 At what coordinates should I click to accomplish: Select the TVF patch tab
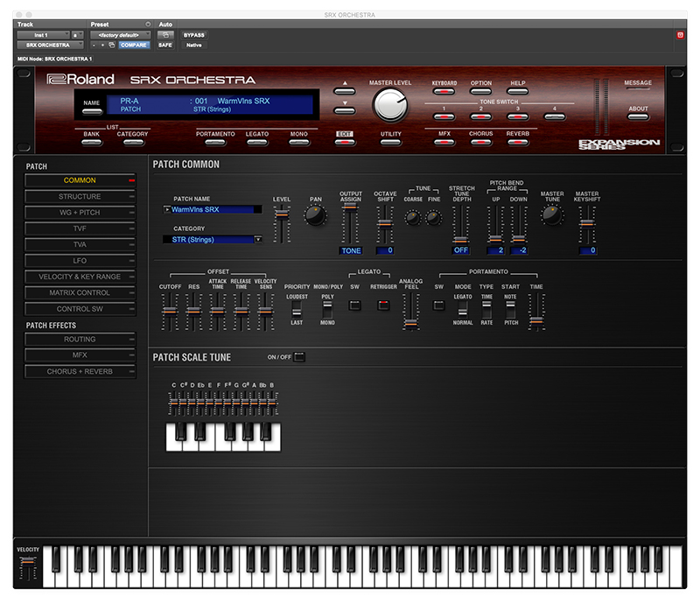tap(80, 228)
